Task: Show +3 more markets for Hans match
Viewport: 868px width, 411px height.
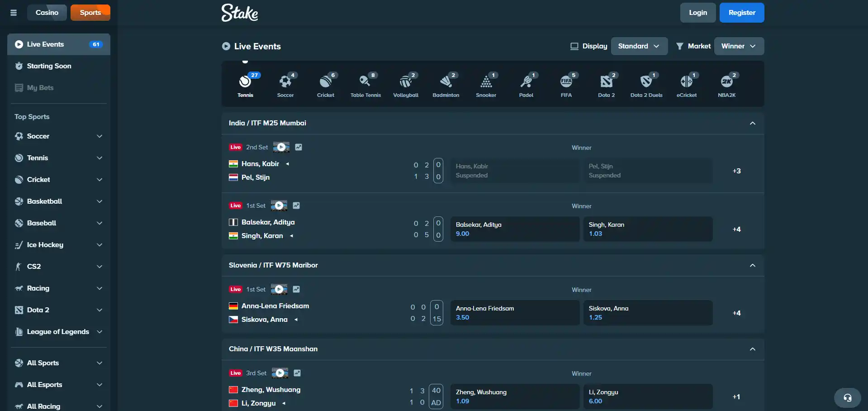Action: click(x=737, y=171)
